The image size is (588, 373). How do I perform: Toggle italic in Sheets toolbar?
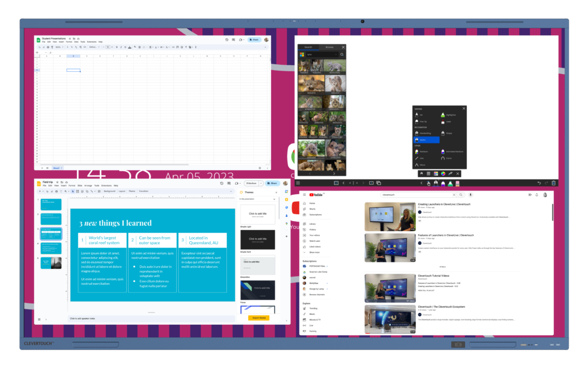tap(121, 47)
